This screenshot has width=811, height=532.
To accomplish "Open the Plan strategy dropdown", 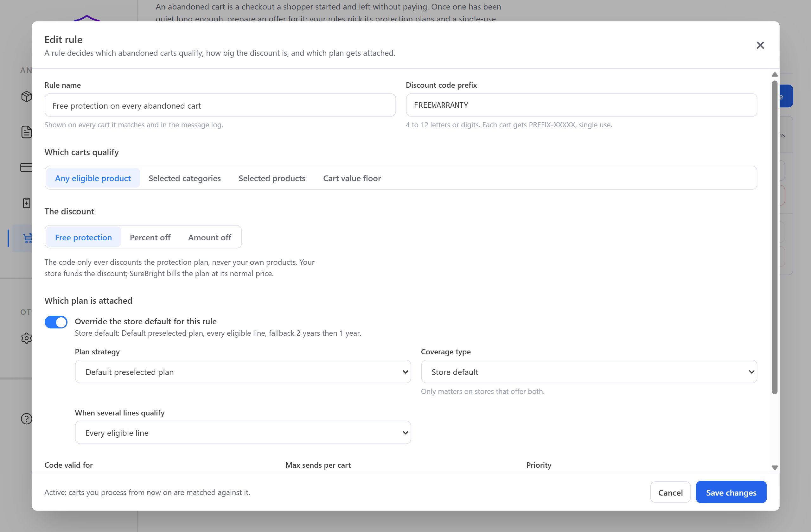I will coord(243,371).
